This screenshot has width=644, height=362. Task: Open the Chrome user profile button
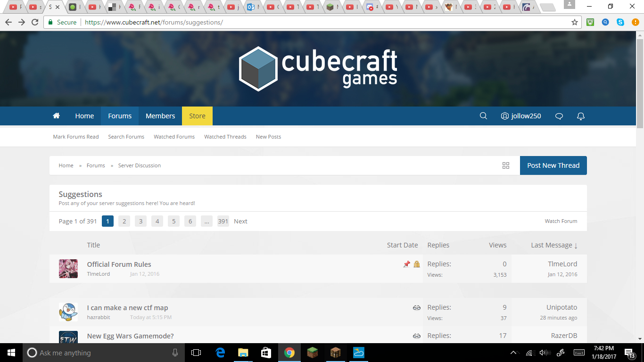coord(570,4)
